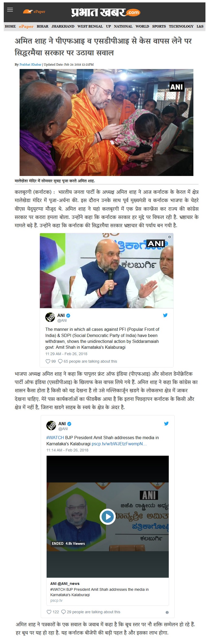
Task: Click the Prabhat Khabar author link
Action: (30, 64)
